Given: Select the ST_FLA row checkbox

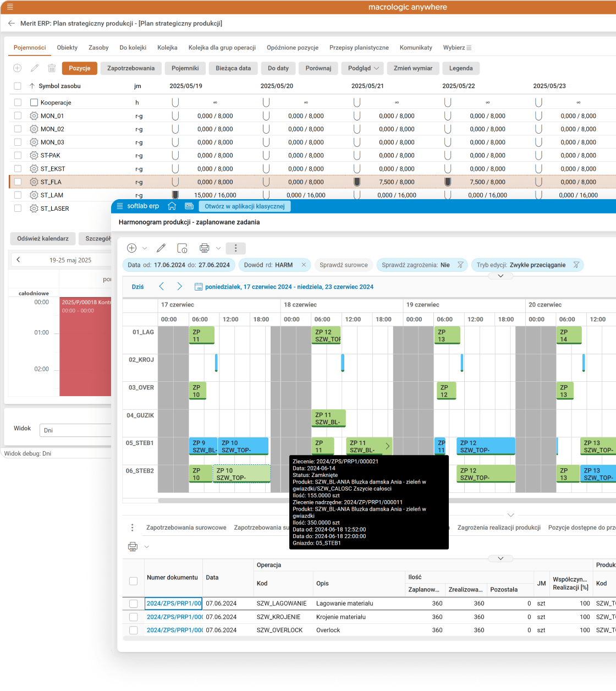Looking at the screenshot, I should 18,182.
